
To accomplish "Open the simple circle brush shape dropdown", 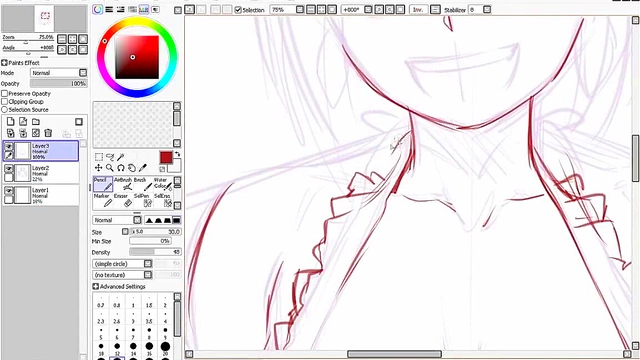I will pos(122,264).
